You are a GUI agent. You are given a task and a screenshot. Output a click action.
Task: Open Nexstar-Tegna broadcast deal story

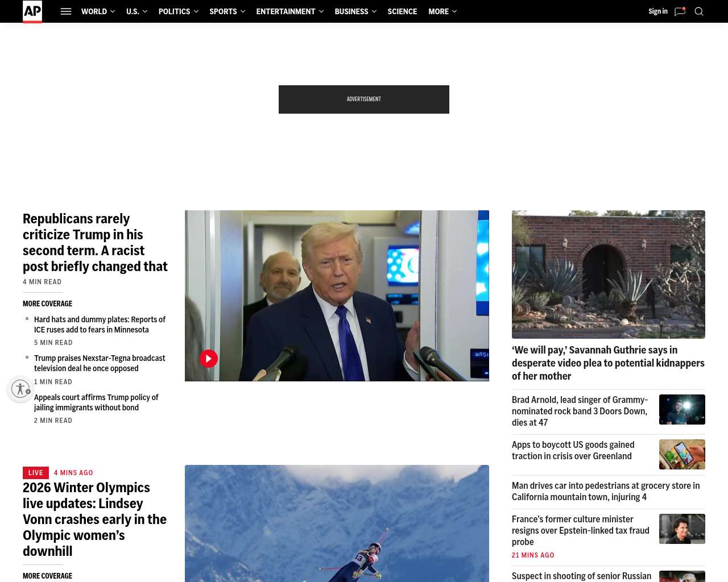(100, 363)
